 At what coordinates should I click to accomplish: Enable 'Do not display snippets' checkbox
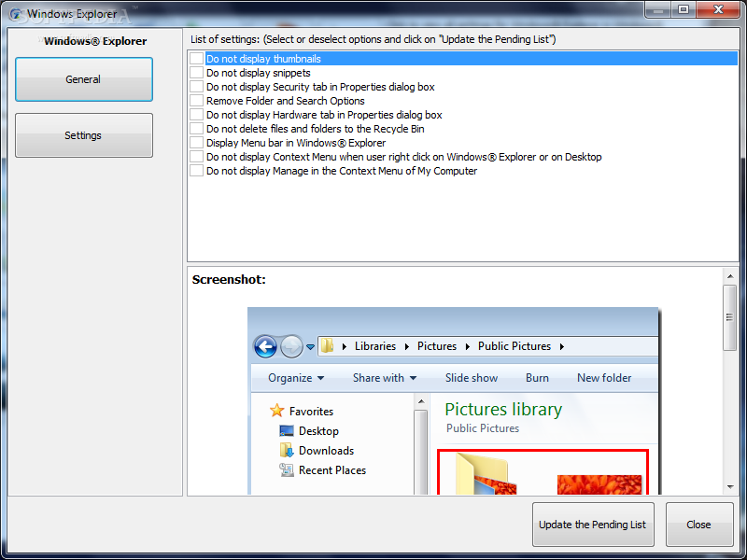tap(196, 73)
